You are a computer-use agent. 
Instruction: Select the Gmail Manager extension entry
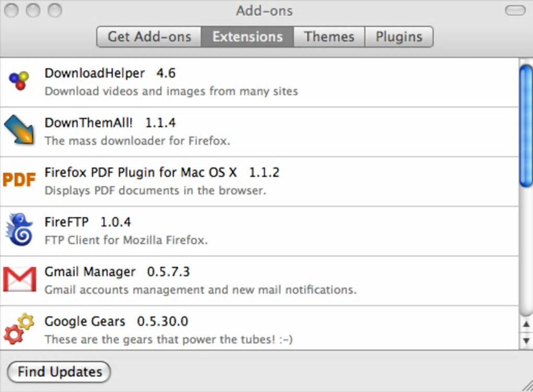[261, 280]
